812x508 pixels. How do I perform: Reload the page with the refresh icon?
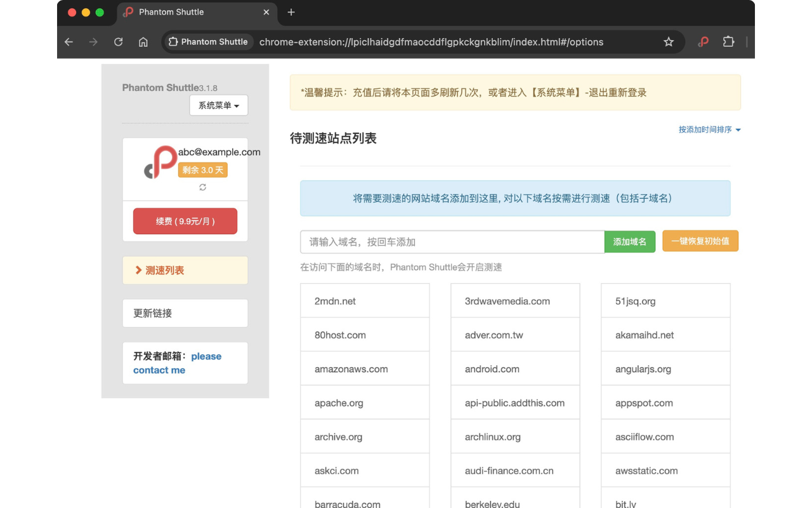(x=118, y=42)
